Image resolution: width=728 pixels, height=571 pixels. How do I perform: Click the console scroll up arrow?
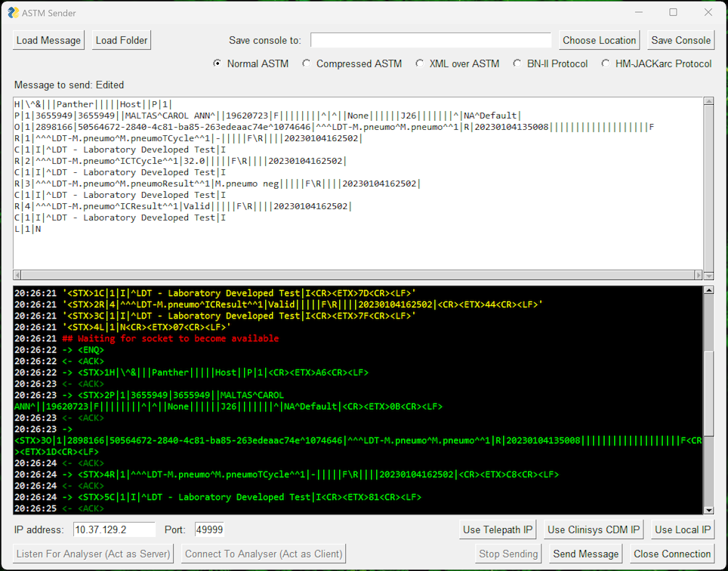pyautogui.click(x=708, y=290)
